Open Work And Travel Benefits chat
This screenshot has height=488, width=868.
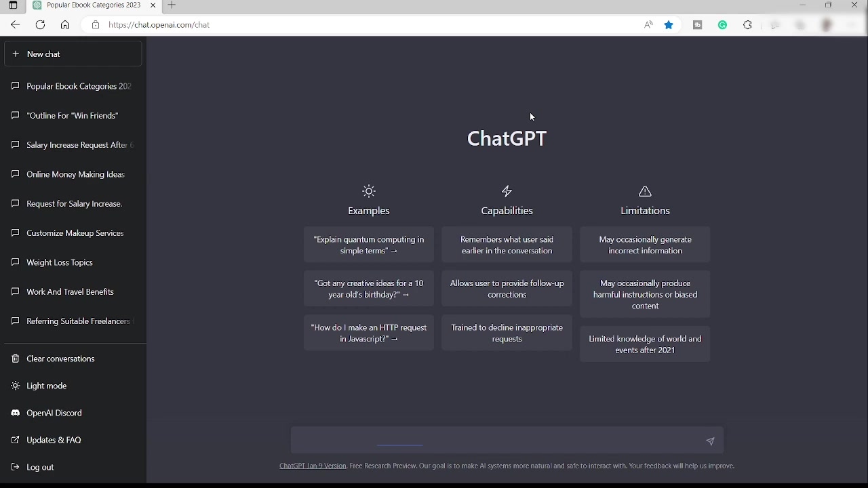click(x=73, y=291)
